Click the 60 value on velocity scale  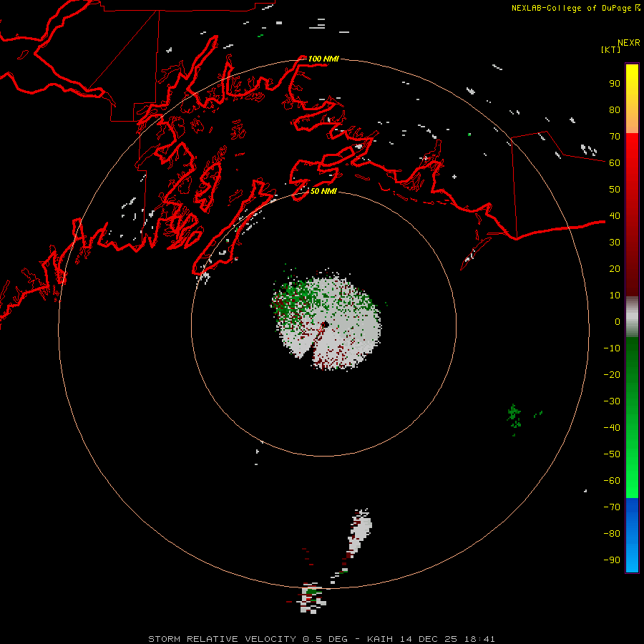(615, 162)
